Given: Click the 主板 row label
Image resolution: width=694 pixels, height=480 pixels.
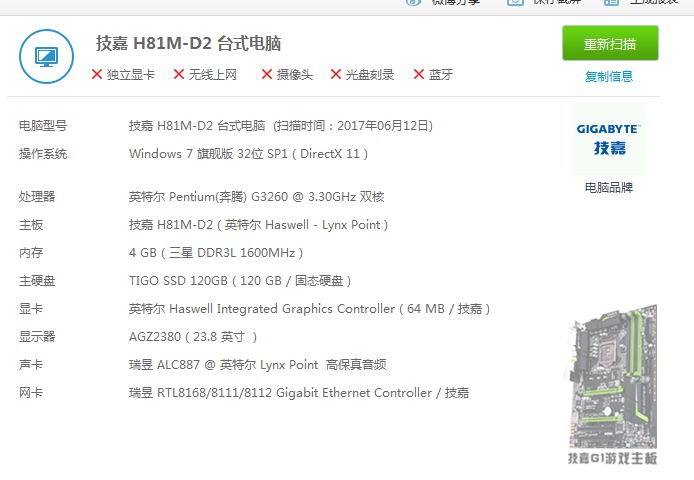Looking at the screenshot, I should point(31,225).
